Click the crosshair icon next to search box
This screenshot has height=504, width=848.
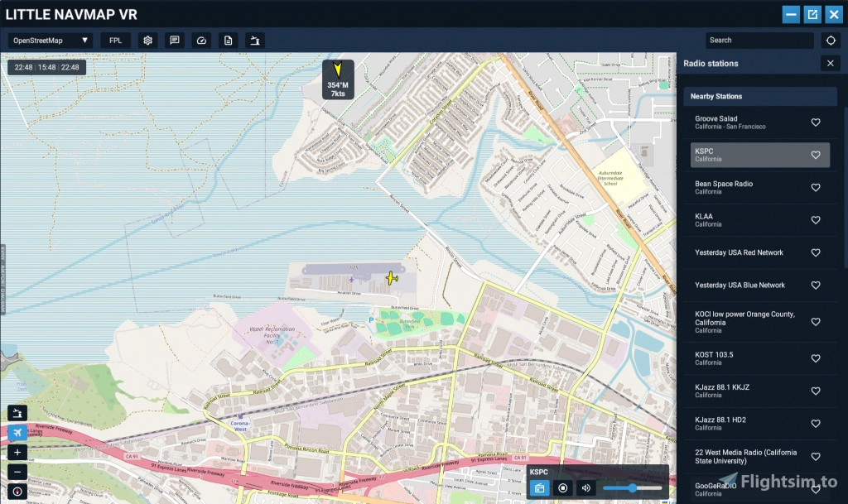pyautogui.click(x=831, y=40)
